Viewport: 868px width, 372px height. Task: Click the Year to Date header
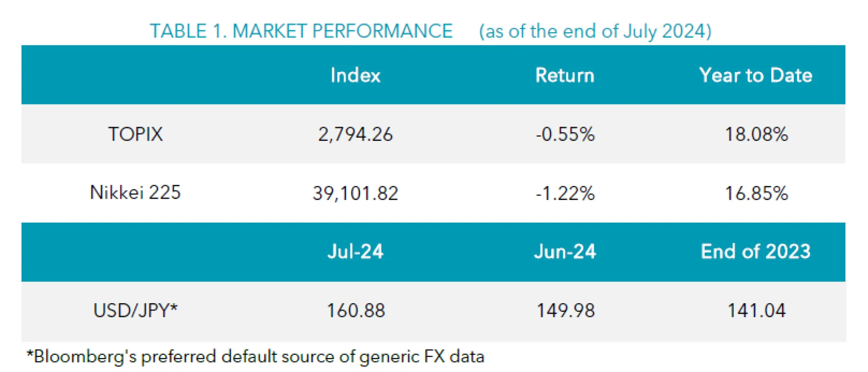pyautogui.click(x=755, y=75)
